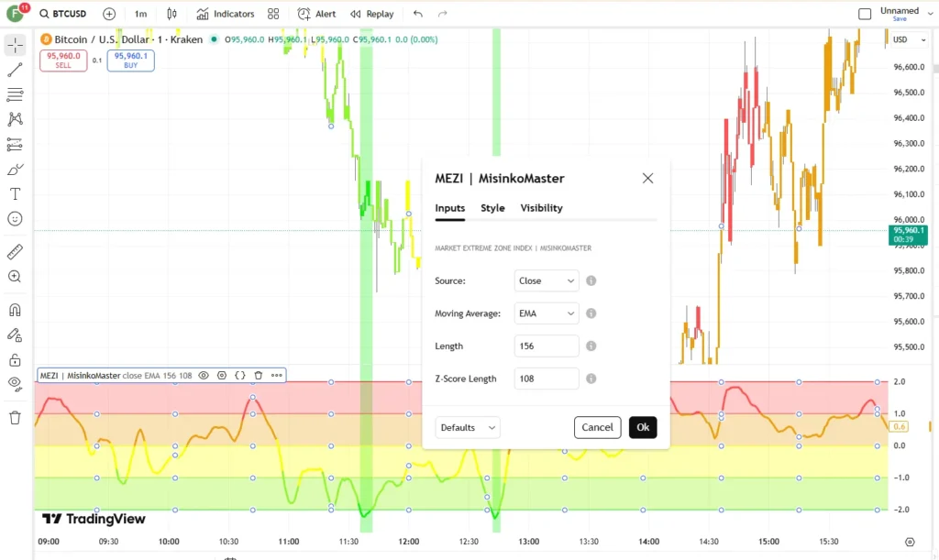Cancel the indicator settings changes
This screenshot has width=939, height=560.
click(x=598, y=427)
